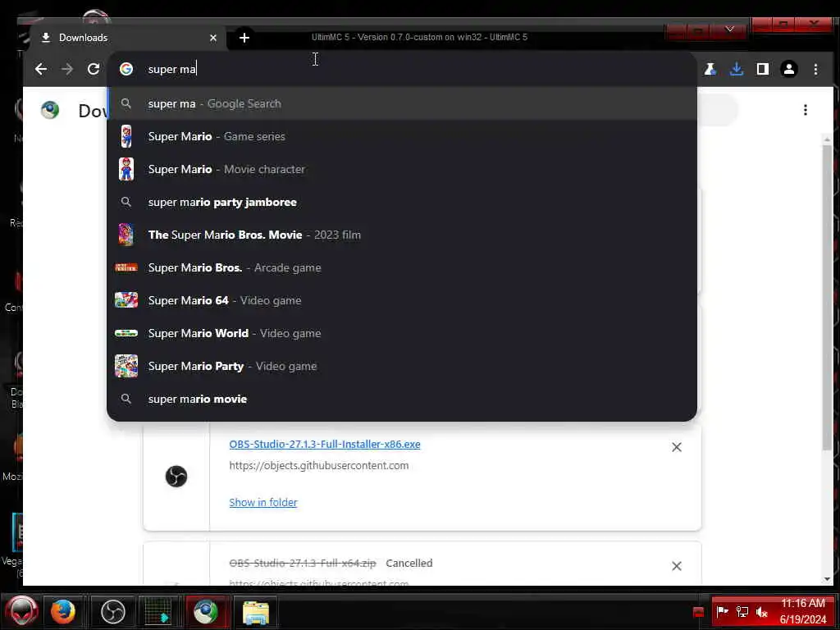The image size is (840, 630).
Task: Click scrollbar down arrow on Downloads page
Action: click(x=827, y=578)
